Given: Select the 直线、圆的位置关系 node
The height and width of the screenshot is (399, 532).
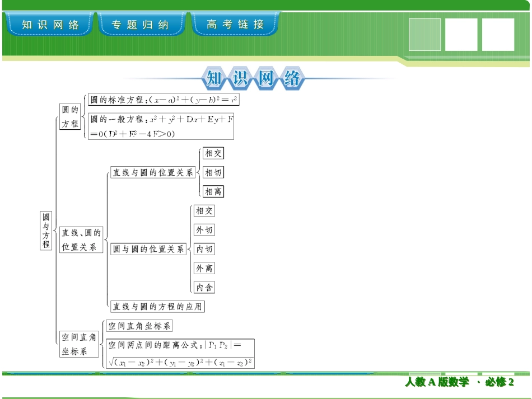Looking at the screenshot, I should 81,240.
